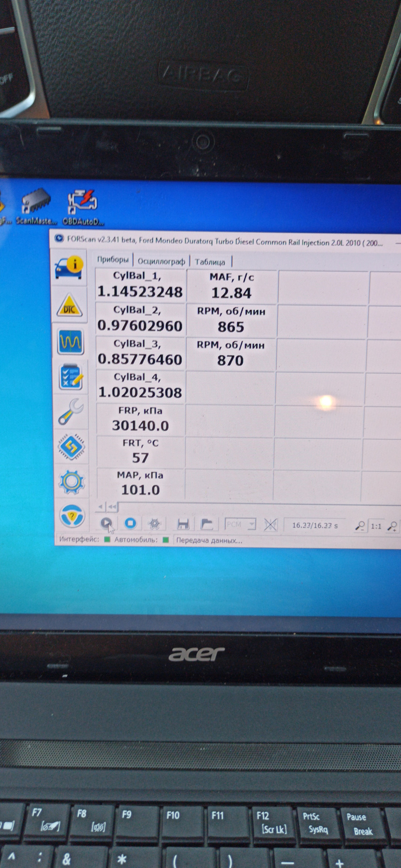This screenshot has height=868, width=401.
Task: Select the CylBal_4 gauge cell
Action: [140, 386]
